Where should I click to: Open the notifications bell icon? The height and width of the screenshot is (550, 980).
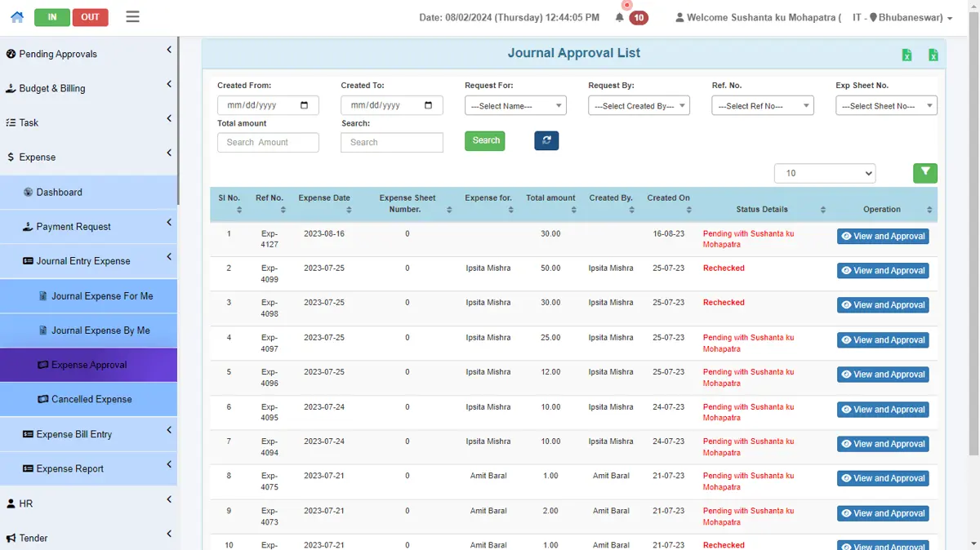click(x=620, y=17)
